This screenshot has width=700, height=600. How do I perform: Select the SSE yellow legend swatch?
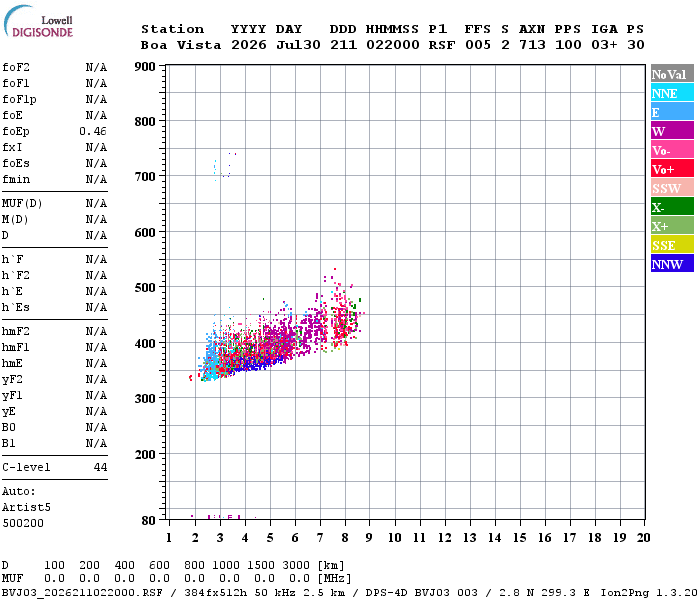[x=672, y=245]
